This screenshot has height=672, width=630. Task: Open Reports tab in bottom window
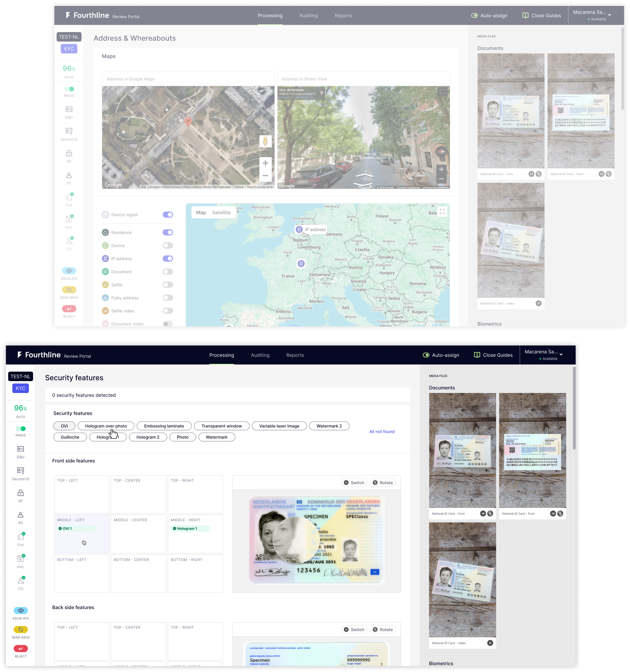pyautogui.click(x=295, y=355)
